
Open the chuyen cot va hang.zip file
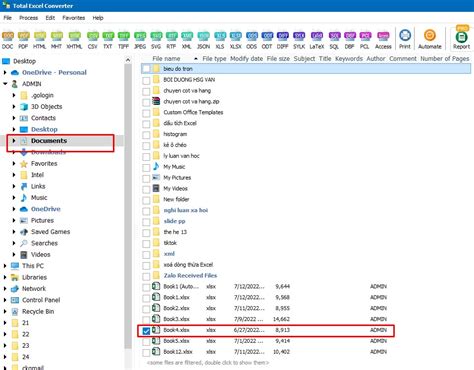(x=191, y=102)
